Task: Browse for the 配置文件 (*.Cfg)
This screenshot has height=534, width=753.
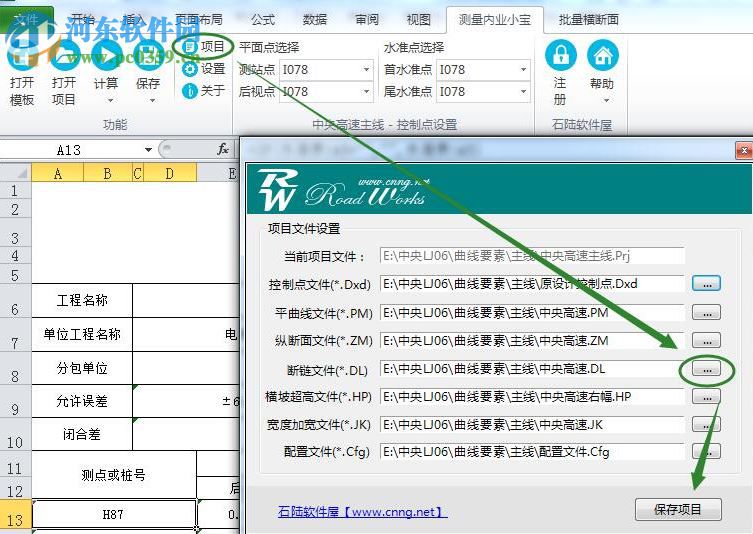Action: pyautogui.click(x=706, y=451)
